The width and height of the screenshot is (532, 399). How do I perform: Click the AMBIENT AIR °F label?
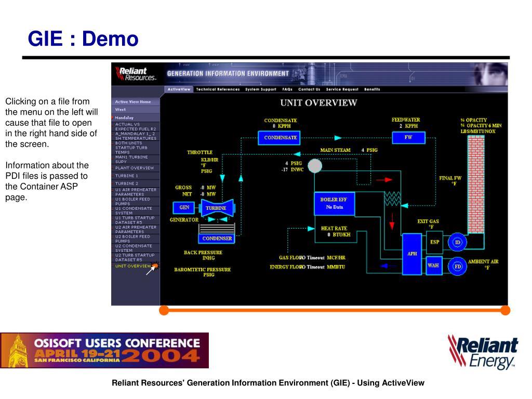pos(483,264)
